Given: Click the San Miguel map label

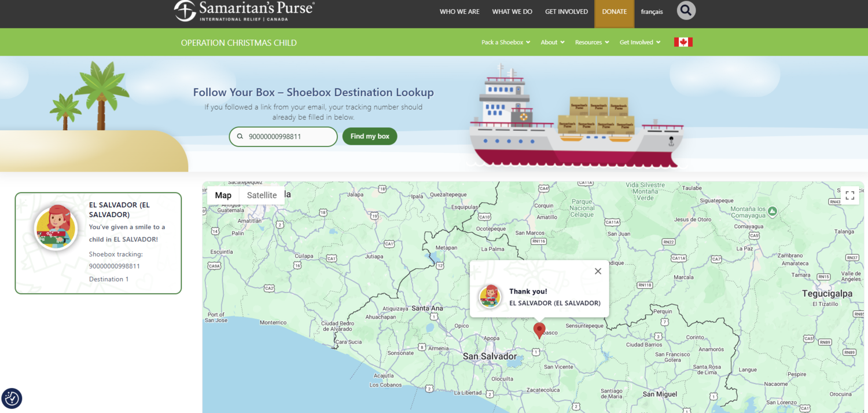Looking at the screenshot, I should [x=660, y=394].
